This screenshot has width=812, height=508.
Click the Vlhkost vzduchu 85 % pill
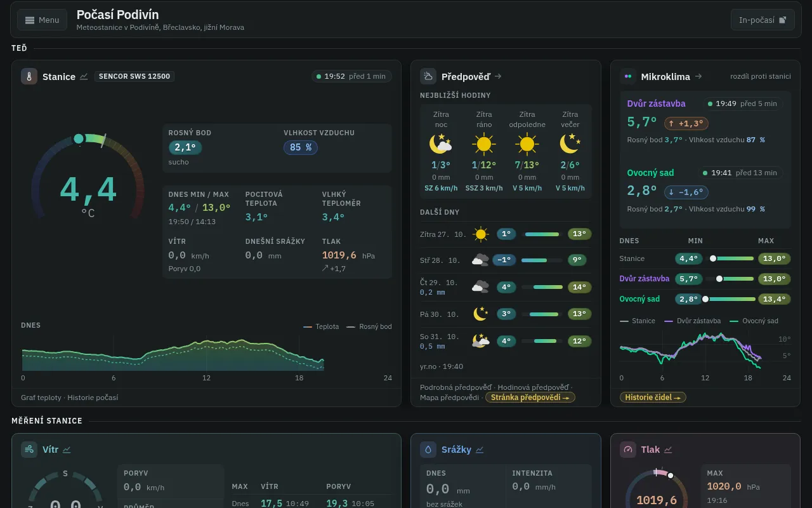point(301,147)
